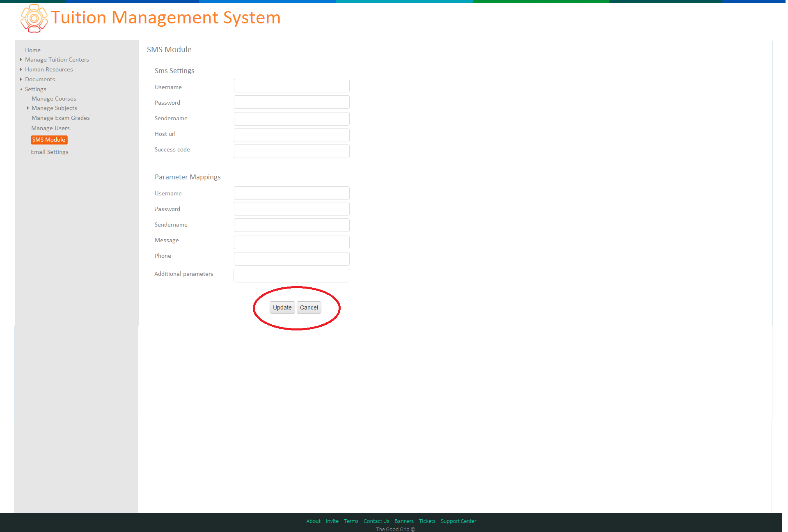This screenshot has width=788, height=532.
Task: Open the Banners footer link
Action: (404, 521)
